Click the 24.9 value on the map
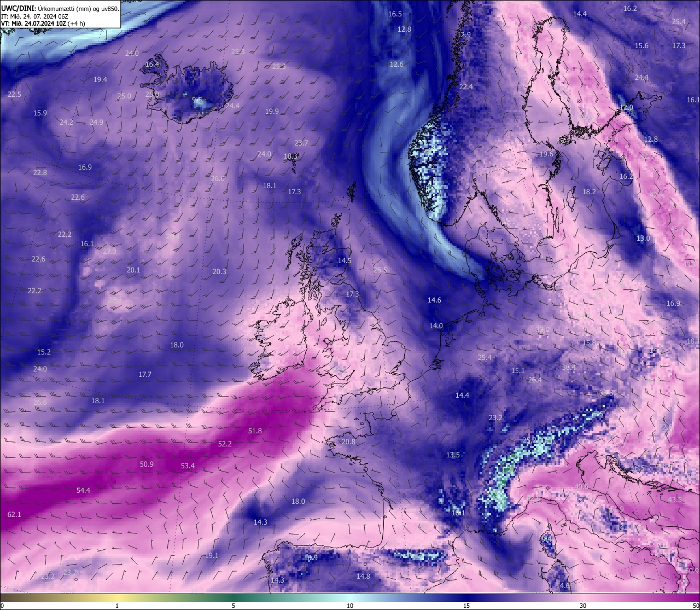This screenshot has height=610, width=700. click(96, 123)
